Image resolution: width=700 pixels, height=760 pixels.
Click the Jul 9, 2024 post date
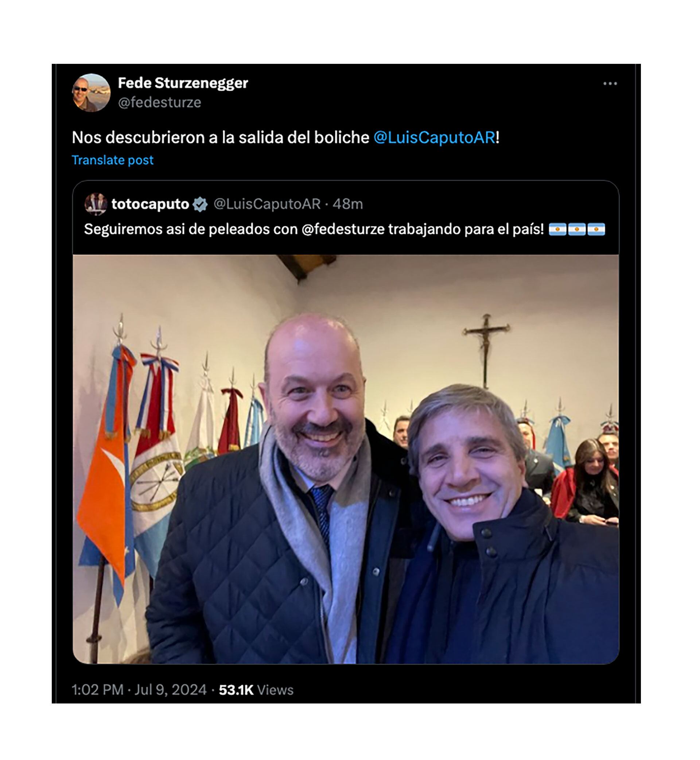pyautogui.click(x=171, y=690)
